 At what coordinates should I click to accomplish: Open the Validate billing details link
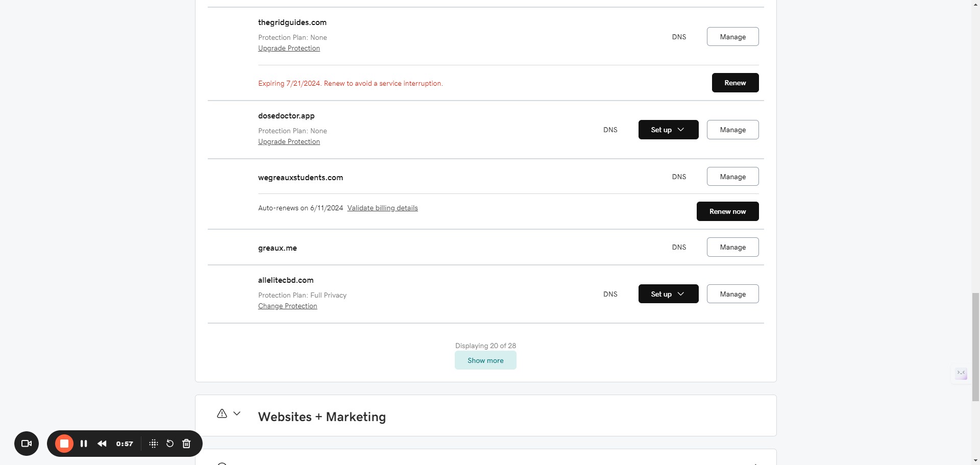(382, 208)
